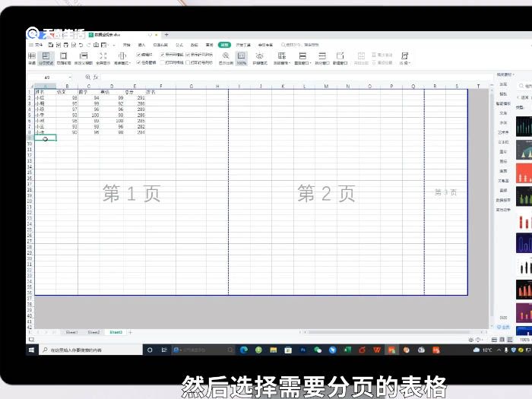Reset zoom with the 100% button
Viewport: 532px width, 399px height.
[241, 59]
